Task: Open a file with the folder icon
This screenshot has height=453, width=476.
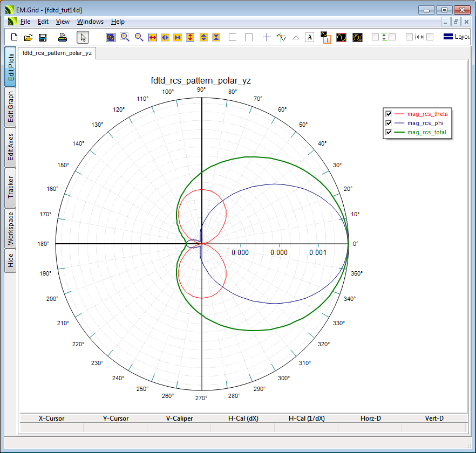Action: click(29, 37)
